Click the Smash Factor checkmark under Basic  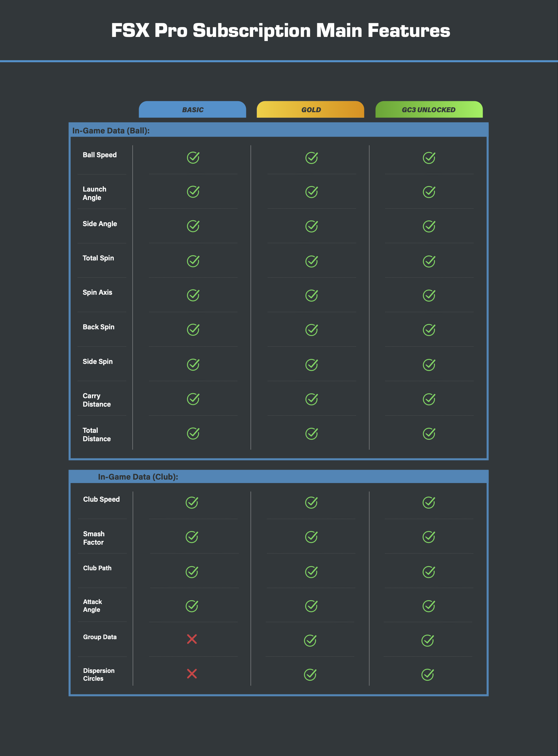point(192,537)
